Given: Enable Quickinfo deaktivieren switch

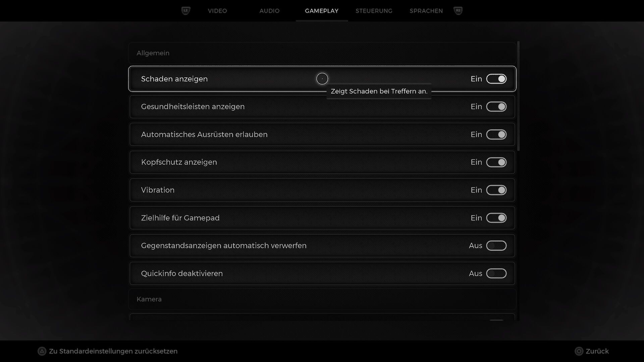Looking at the screenshot, I should coord(496,274).
